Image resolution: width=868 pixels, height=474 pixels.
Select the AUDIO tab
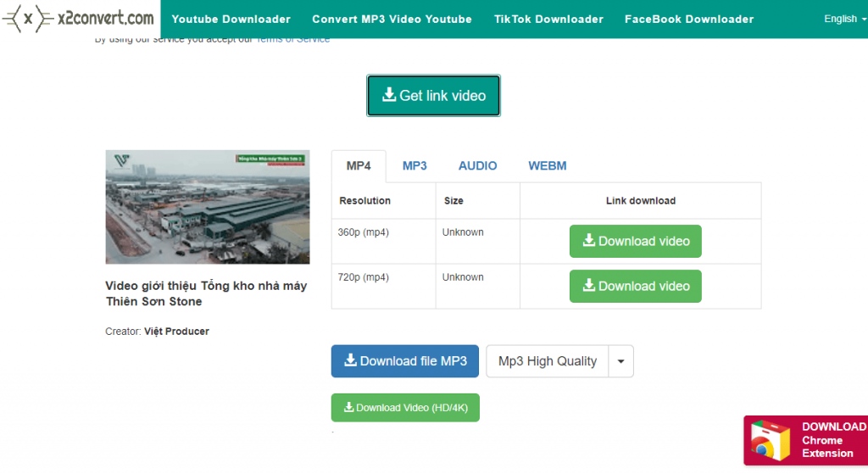pyautogui.click(x=477, y=166)
